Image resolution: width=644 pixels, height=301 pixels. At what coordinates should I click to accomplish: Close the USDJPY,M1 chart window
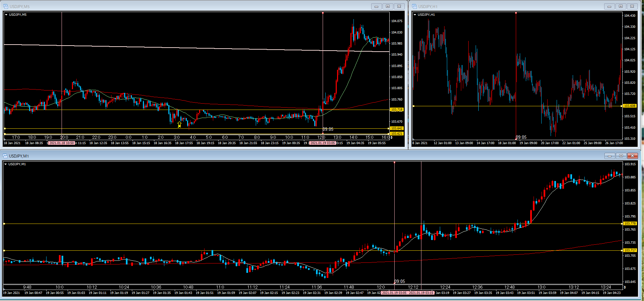(x=632, y=156)
